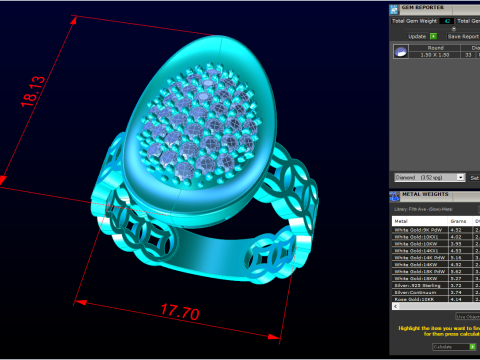Click the gem count cell showing 33

pyautogui.click(x=468, y=55)
